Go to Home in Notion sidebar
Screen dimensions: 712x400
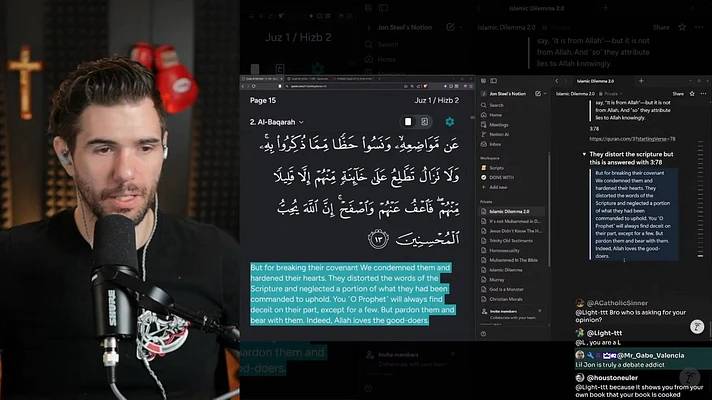click(513, 115)
